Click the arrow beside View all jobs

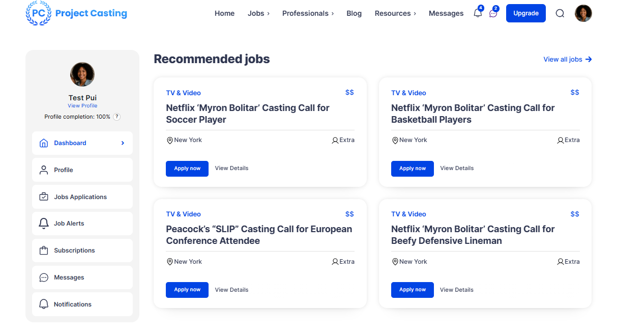[589, 60]
